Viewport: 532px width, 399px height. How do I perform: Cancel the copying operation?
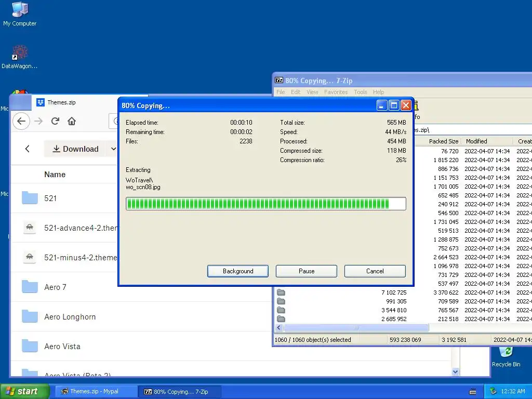[x=375, y=271]
